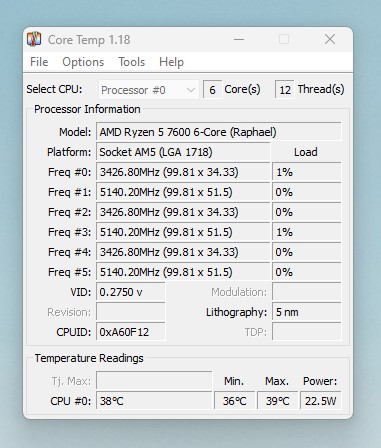This screenshot has width=381, height=448.
Task: Click the CPU #0 temperature 38°C
Action: [154, 401]
